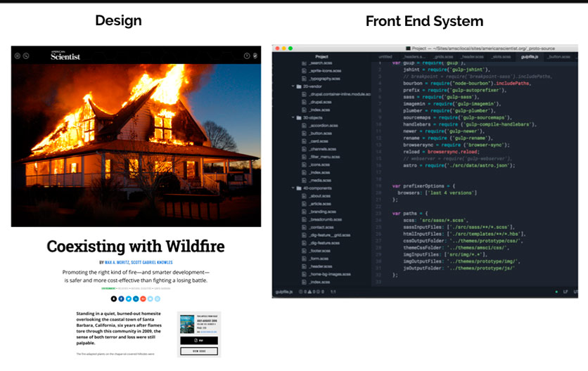Click the American Scientist logo
588x371 pixels.
click(x=65, y=55)
